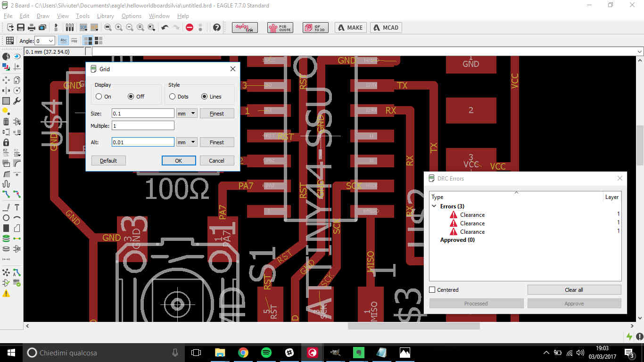Open the Size unit mm dropdown

[187, 113]
